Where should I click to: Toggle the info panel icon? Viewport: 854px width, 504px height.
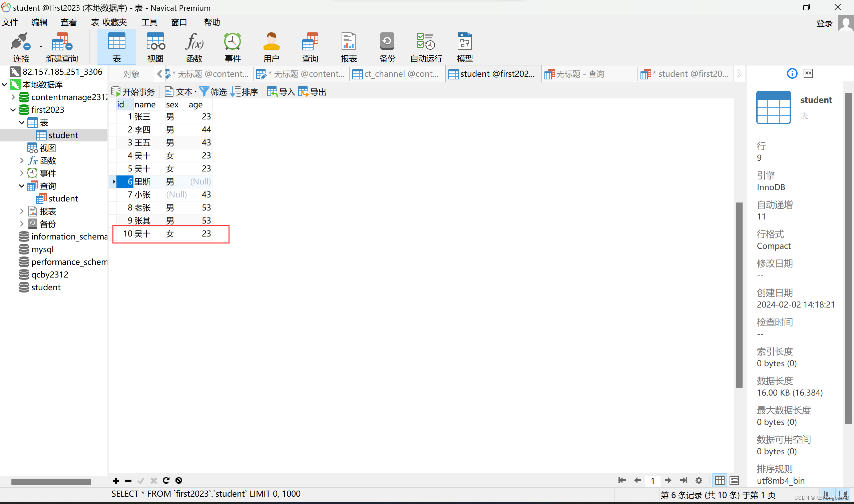792,73
